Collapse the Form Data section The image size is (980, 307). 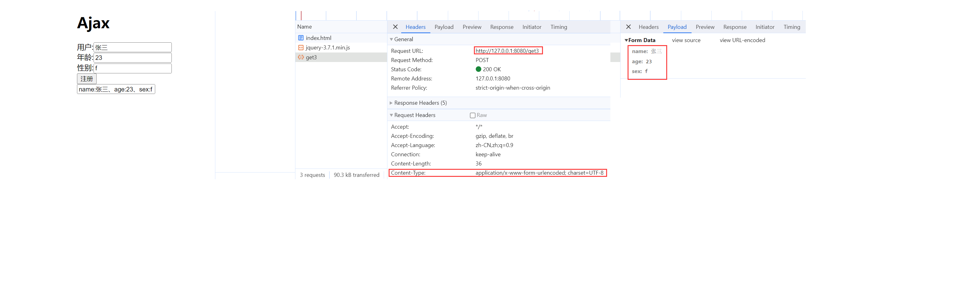click(x=626, y=40)
